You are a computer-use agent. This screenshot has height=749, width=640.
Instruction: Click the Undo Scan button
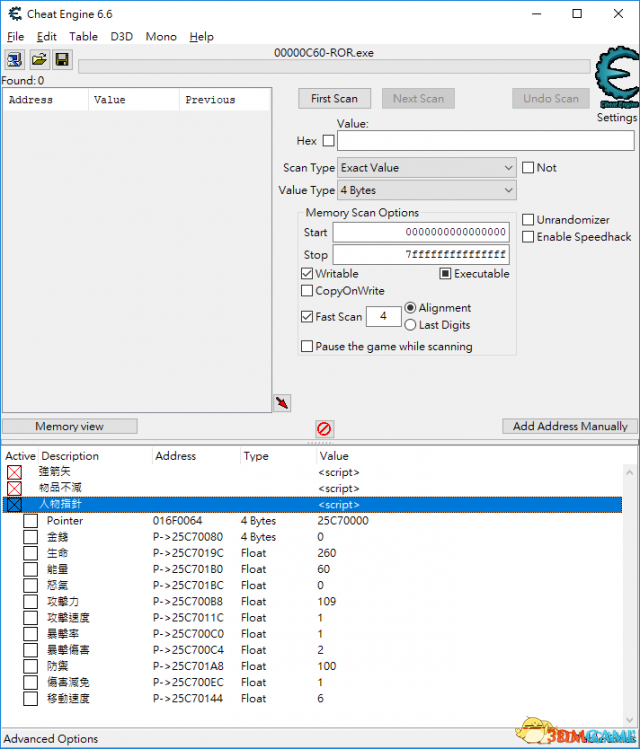click(551, 98)
